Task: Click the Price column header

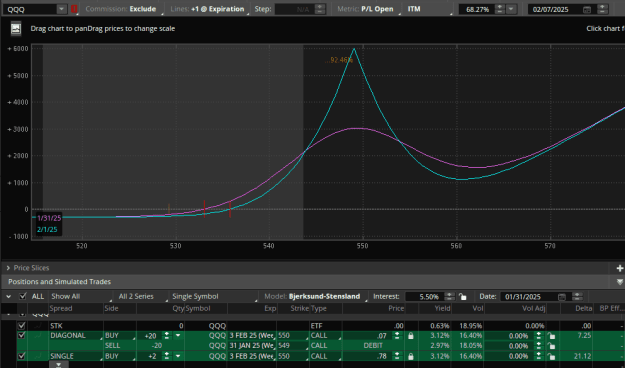Action: coord(396,308)
